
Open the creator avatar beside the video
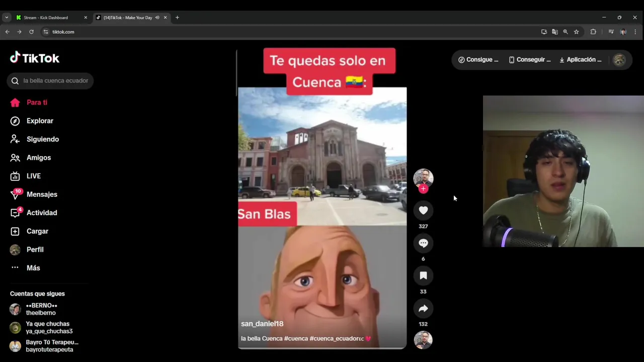[423, 178]
